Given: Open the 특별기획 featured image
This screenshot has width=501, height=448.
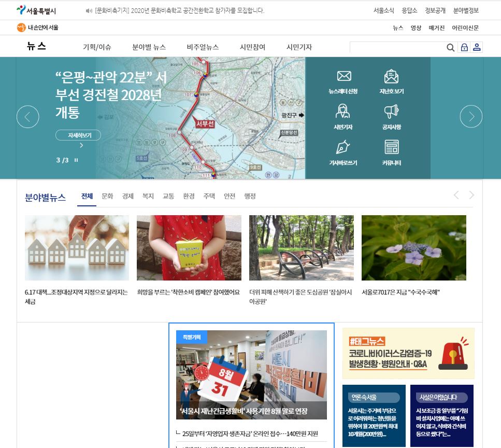Looking at the screenshot, I should pyautogui.click(x=251, y=375).
